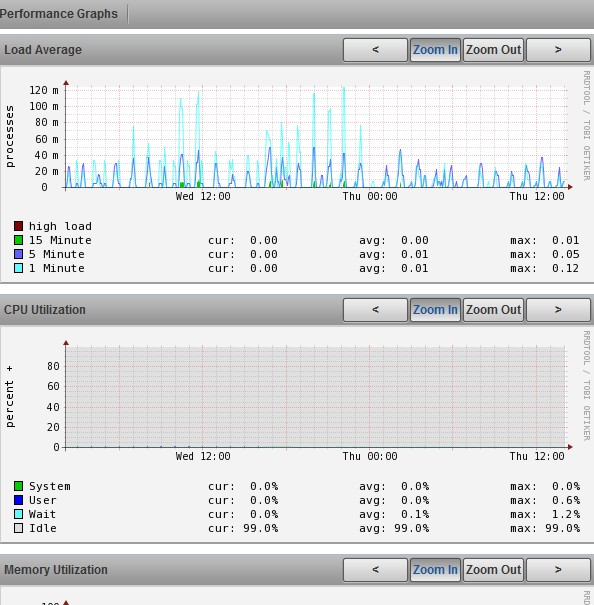Click previous button in Load Average panel
Screen dimensions: 594x605
[x=375, y=50]
